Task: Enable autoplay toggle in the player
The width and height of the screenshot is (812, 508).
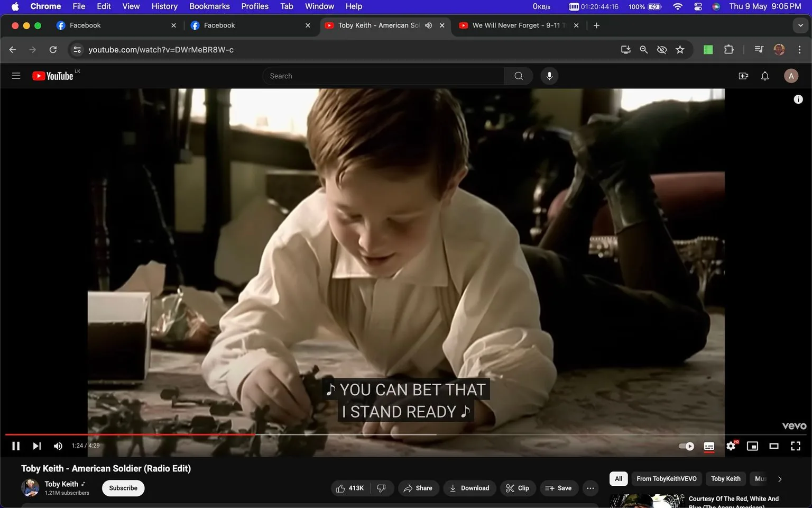Action: pos(686,446)
